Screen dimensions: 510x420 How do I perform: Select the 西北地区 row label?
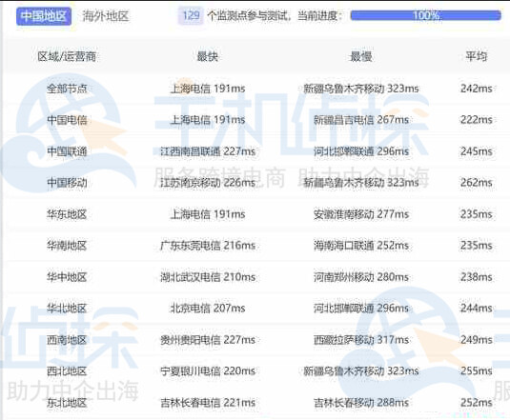[67, 370]
